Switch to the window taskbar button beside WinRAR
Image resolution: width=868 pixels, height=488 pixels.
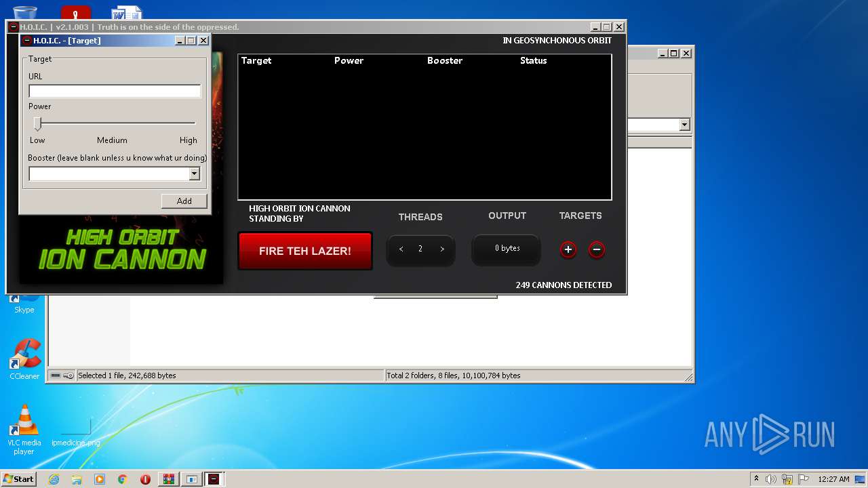point(191,479)
